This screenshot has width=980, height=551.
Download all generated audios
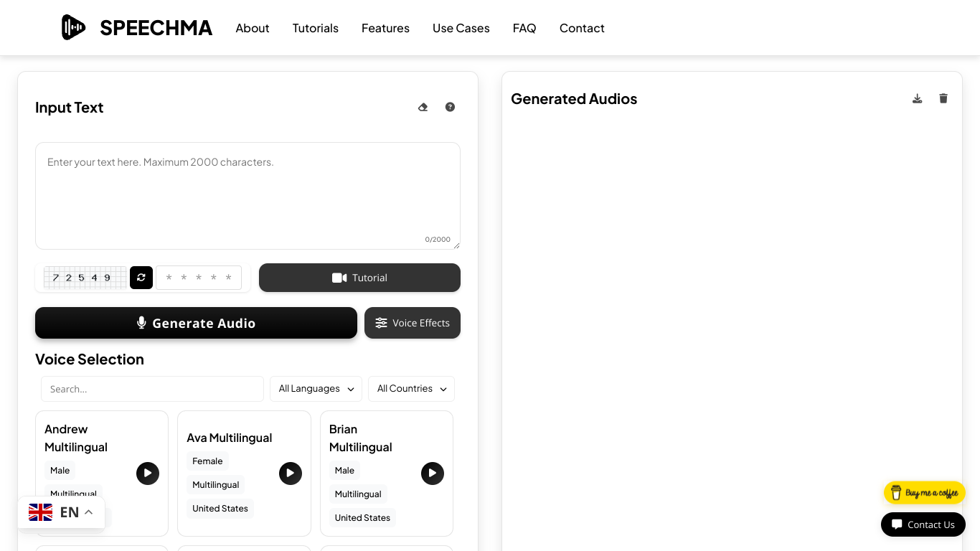coord(917,98)
